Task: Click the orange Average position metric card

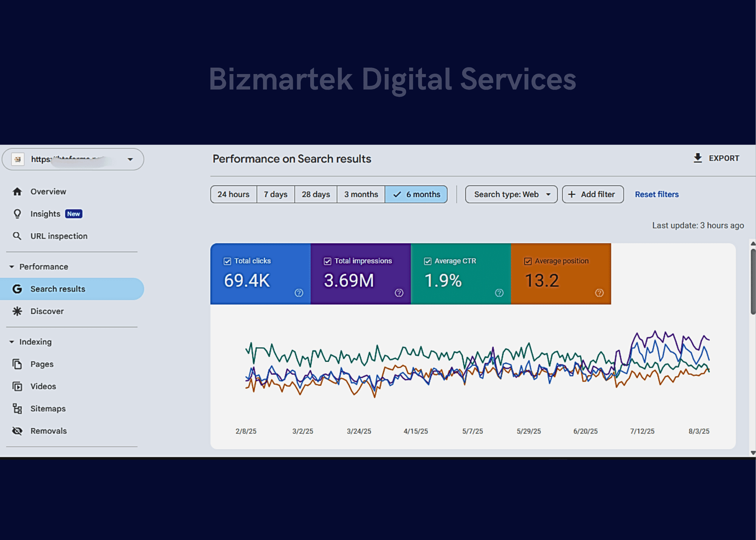Action: point(561,274)
